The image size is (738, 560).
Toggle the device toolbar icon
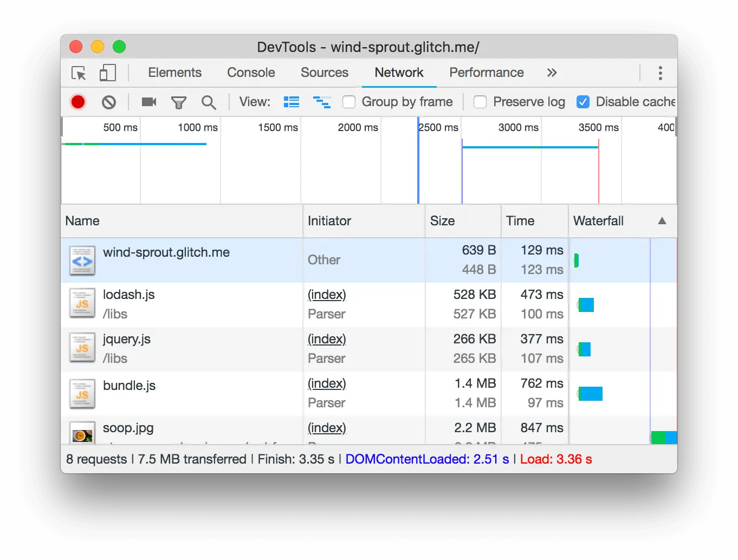[x=108, y=73]
